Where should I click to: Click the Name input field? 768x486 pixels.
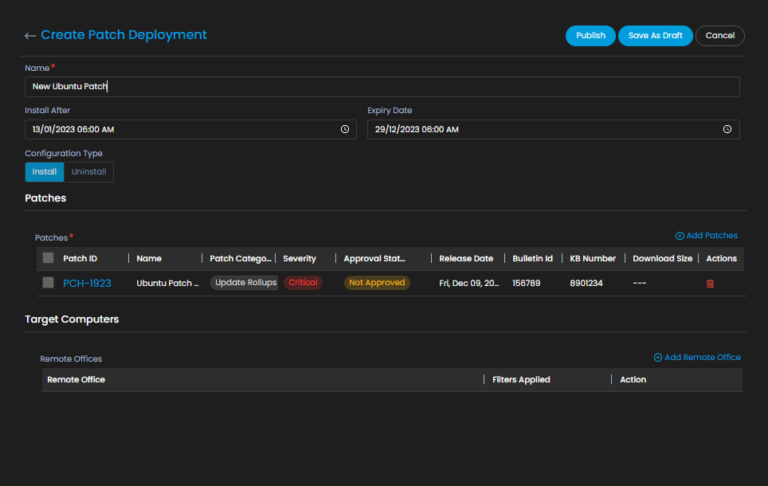(382, 87)
